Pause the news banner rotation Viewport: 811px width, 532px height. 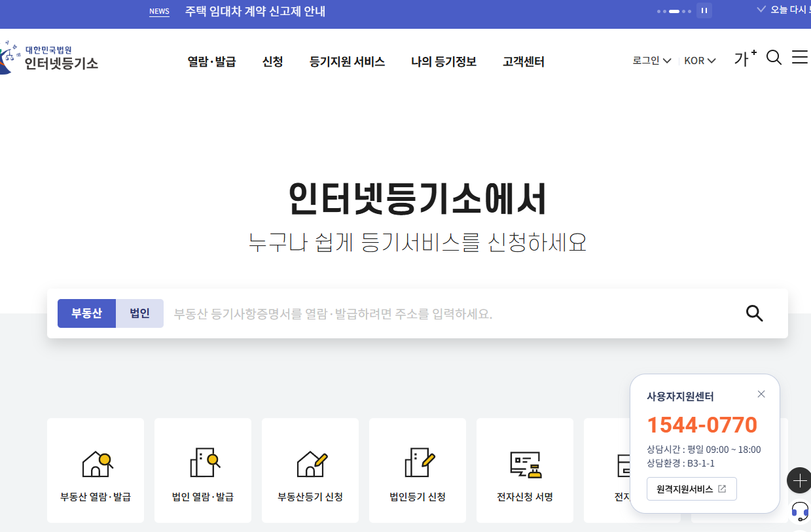[704, 11]
